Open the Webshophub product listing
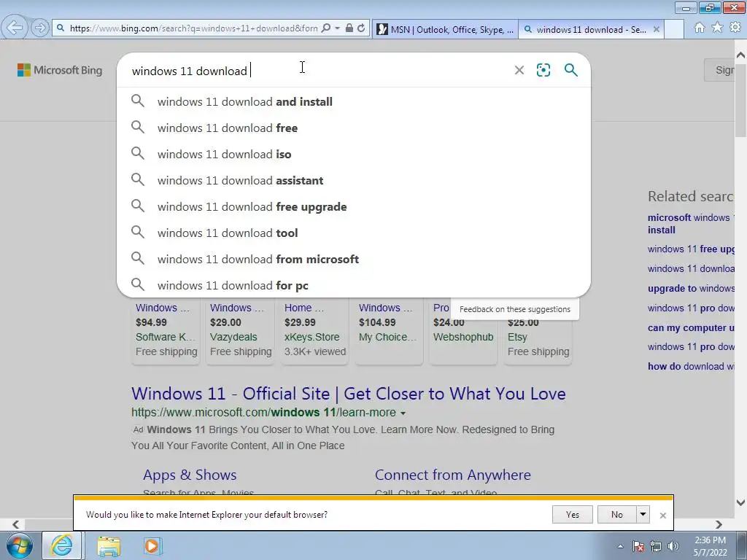This screenshot has width=747, height=560. click(x=463, y=337)
